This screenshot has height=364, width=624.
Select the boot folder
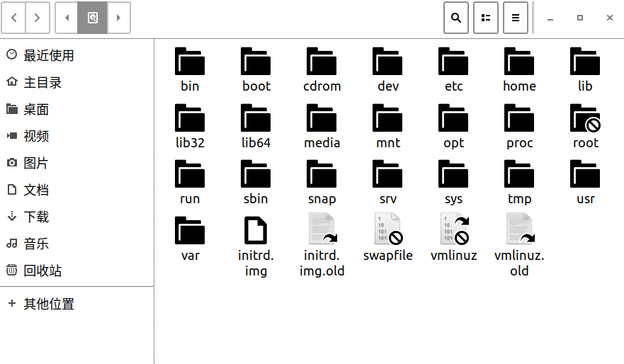point(256,69)
